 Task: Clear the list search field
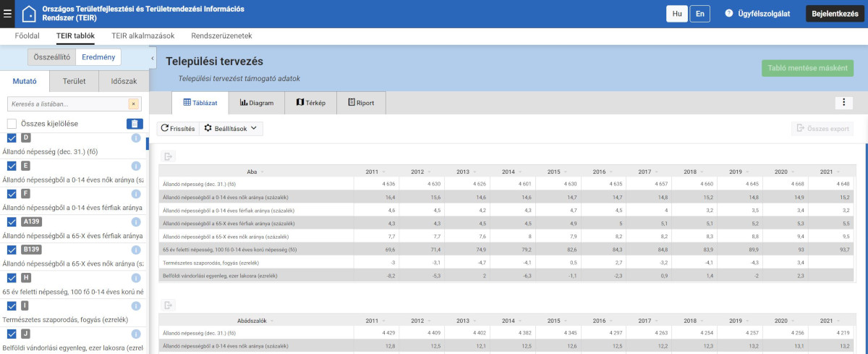point(133,104)
